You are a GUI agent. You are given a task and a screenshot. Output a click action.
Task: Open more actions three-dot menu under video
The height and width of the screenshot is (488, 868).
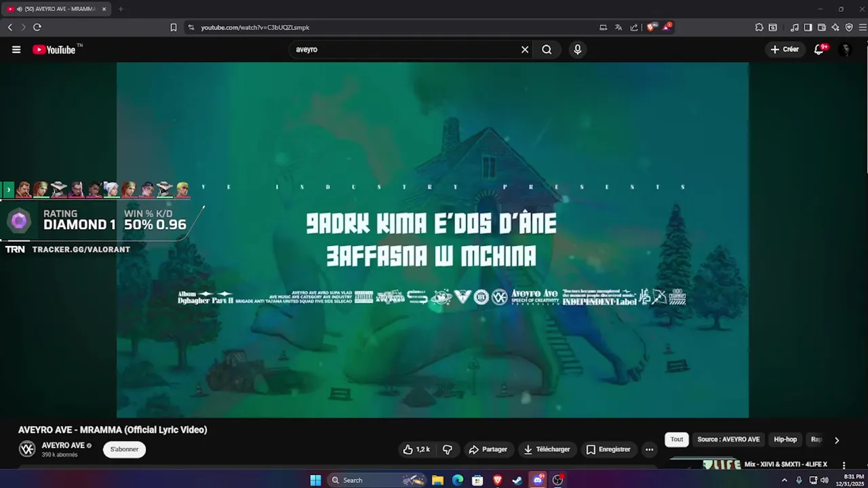coord(649,449)
